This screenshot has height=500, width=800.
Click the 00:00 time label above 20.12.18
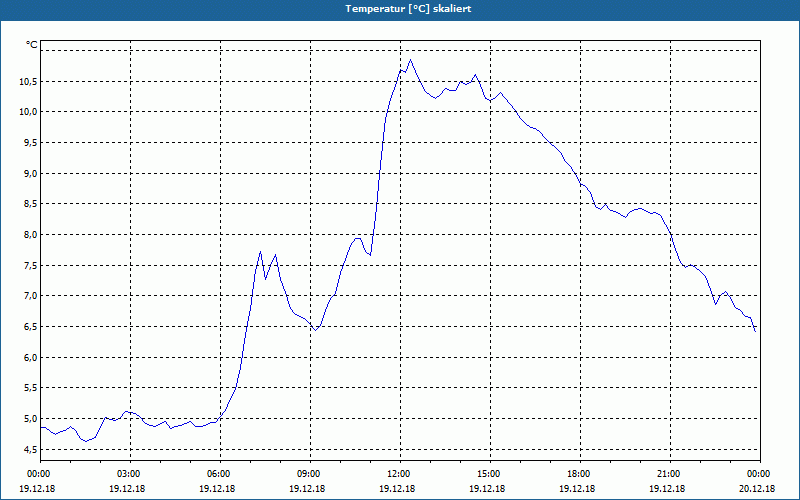coord(760,474)
